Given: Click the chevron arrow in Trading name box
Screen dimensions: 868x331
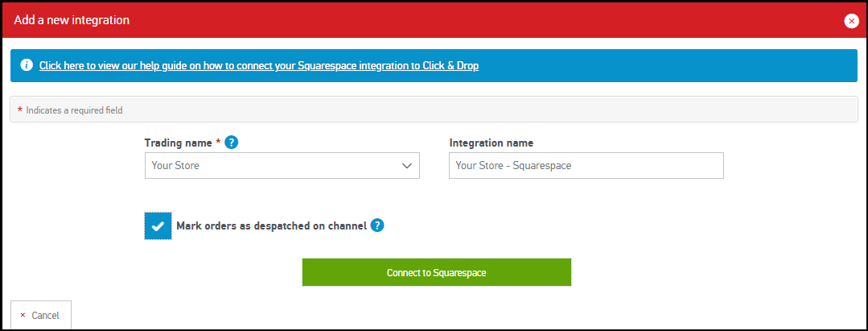Looking at the screenshot, I should coord(406,166).
